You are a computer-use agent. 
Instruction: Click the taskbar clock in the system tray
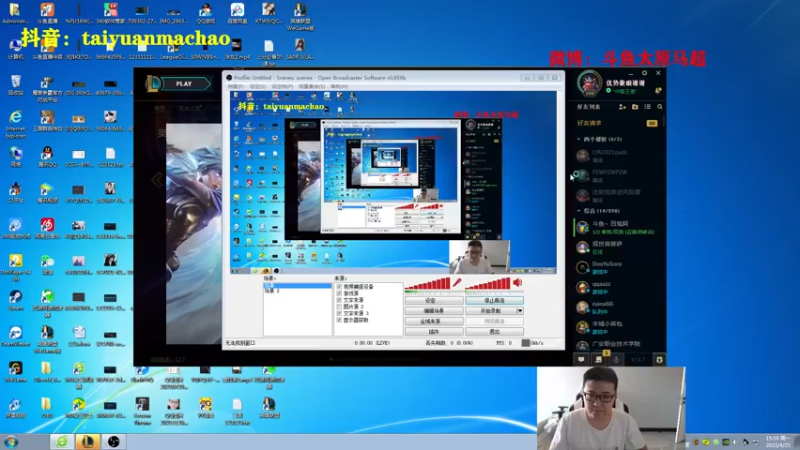[x=779, y=442]
